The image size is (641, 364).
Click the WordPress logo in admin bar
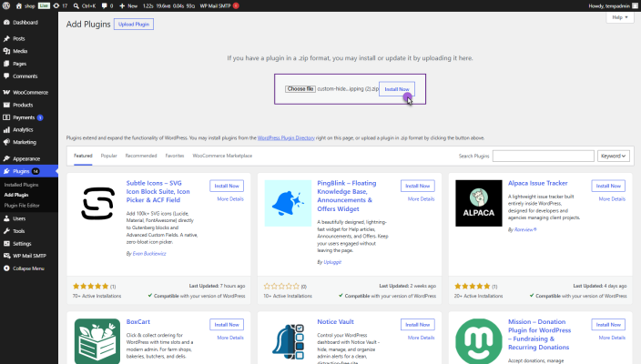[x=6, y=5]
